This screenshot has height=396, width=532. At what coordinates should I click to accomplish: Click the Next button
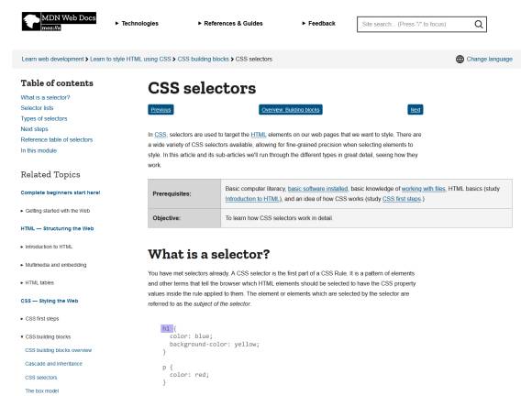coord(416,109)
